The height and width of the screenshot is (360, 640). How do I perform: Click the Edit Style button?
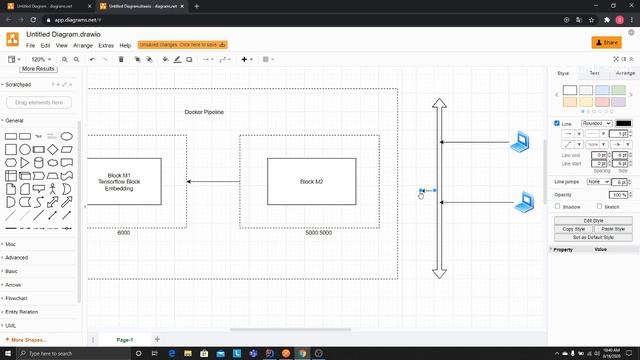tap(593, 221)
